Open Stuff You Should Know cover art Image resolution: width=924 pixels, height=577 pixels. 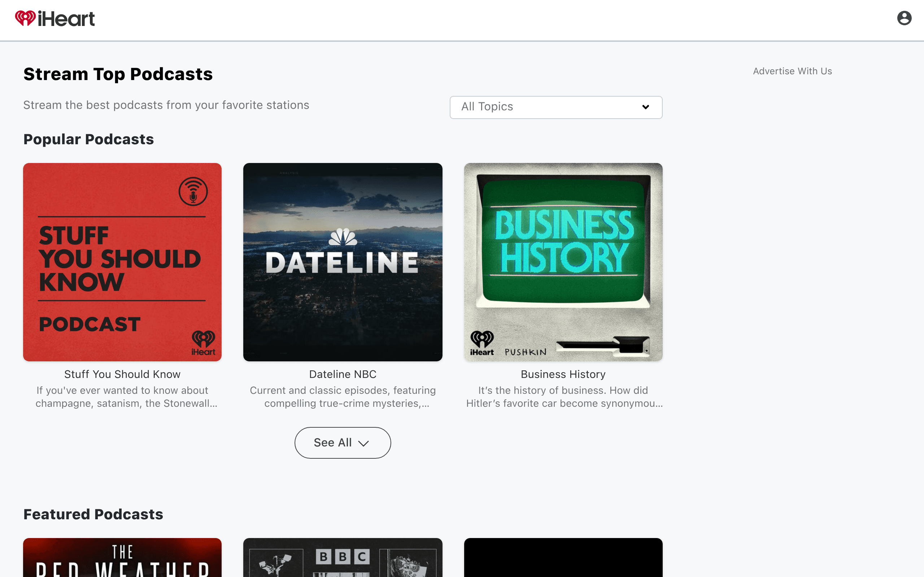122,262
